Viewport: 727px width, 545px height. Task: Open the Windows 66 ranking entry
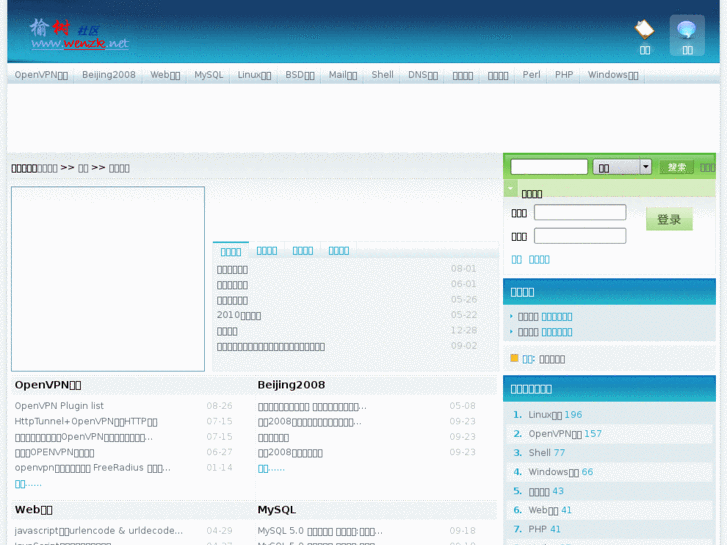click(561, 472)
